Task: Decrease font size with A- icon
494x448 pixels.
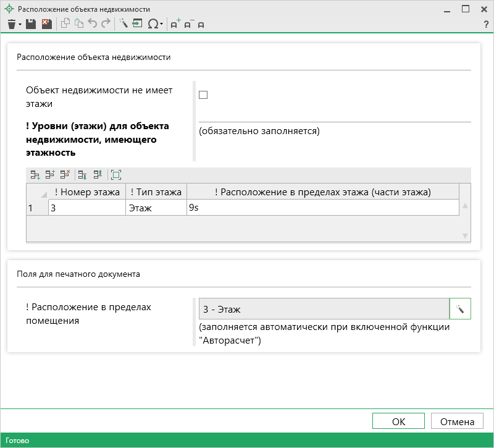Action: pyautogui.click(x=188, y=24)
